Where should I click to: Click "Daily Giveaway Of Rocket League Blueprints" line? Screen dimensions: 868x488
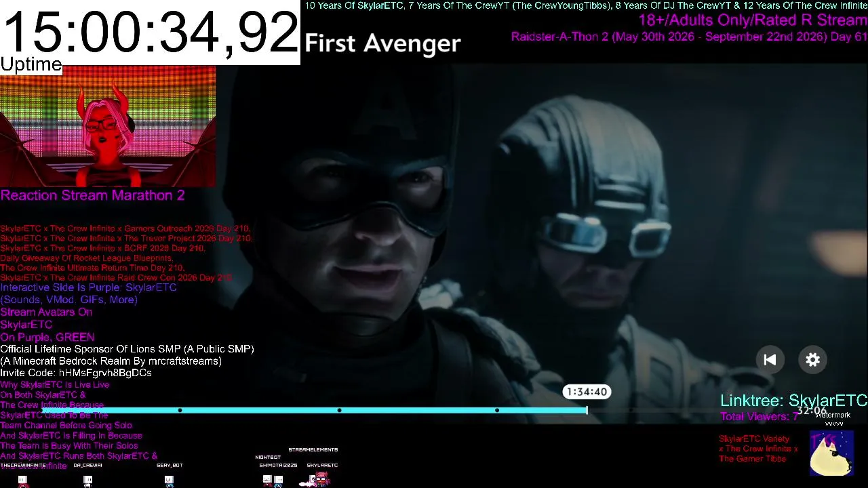click(86, 258)
